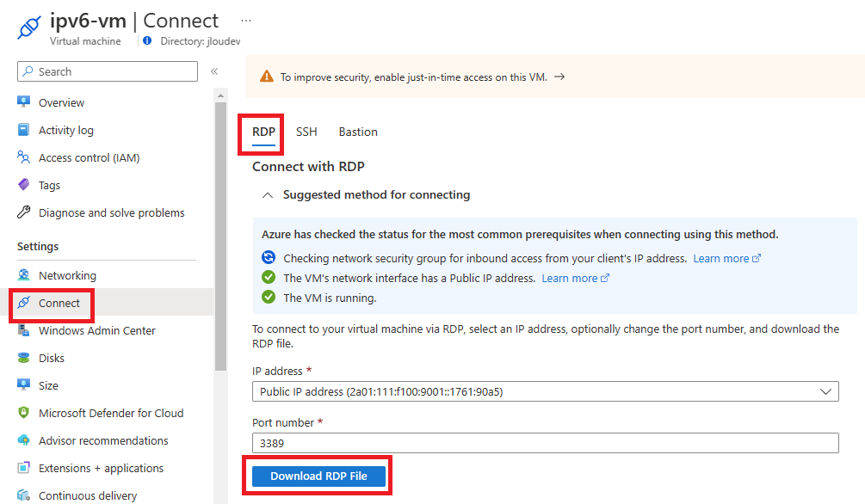The width and height of the screenshot is (865, 504).
Task: Open Learn more link for network security group
Action: 727,258
